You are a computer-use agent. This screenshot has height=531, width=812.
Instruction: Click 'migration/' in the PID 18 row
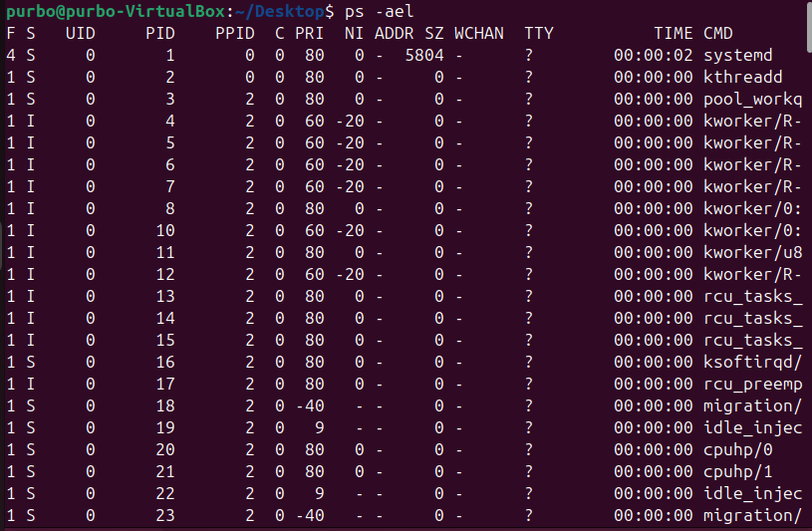pyautogui.click(x=752, y=405)
